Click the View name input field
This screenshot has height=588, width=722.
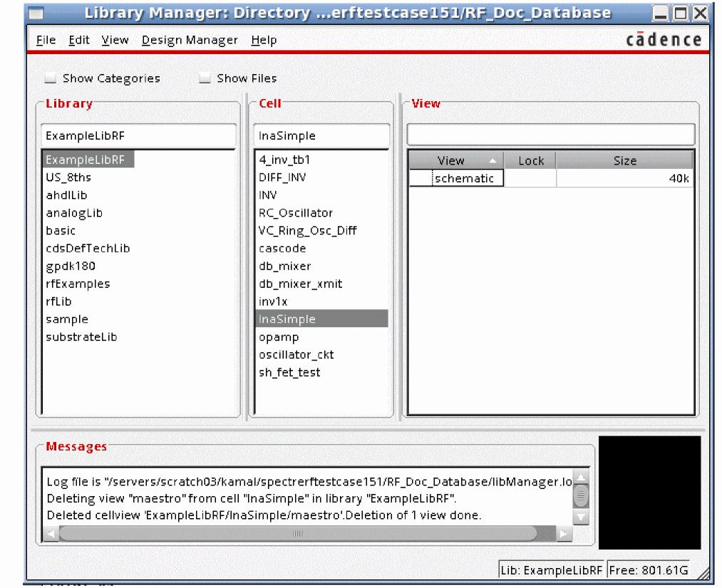tap(551, 135)
